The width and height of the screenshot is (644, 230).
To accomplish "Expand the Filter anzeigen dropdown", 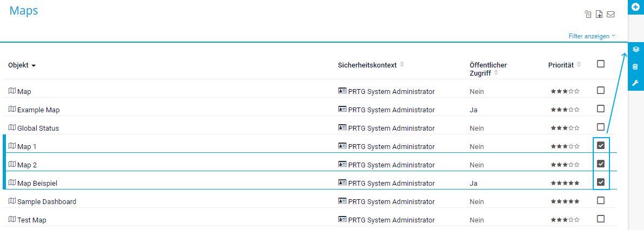I will click(592, 36).
